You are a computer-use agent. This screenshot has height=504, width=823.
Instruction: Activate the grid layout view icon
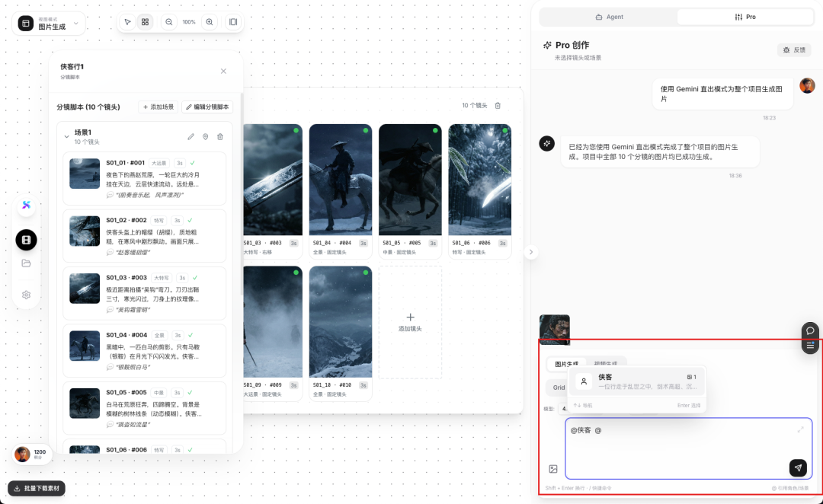[x=145, y=22]
